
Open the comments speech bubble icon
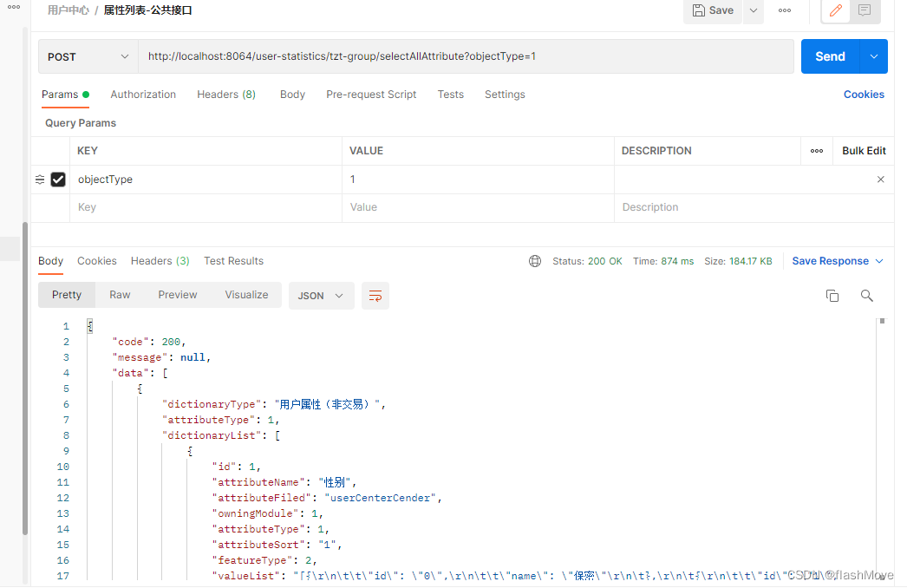865,10
